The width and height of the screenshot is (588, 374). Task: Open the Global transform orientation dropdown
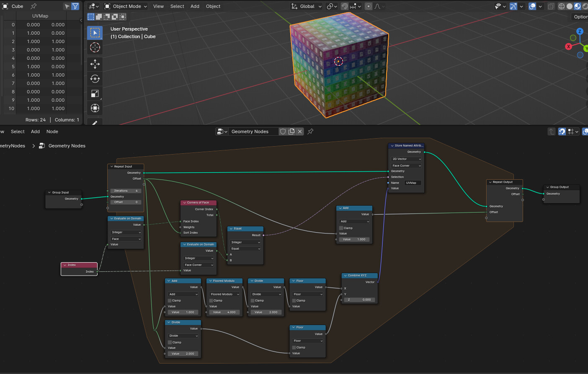click(x=307, y=6)
